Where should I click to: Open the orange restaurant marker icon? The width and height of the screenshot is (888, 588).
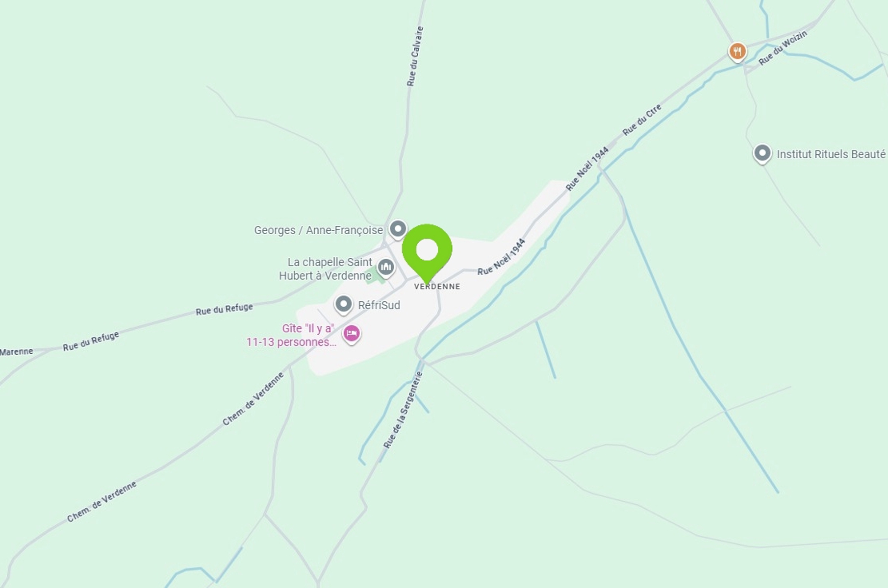tap(737, 51)
